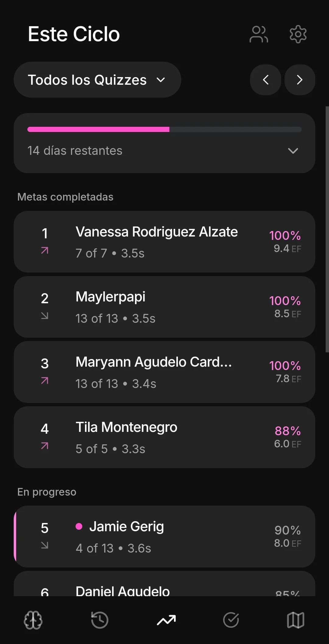This screenshot has width=329, height=644.
Task: Open the map icon in bottom bar
Action: click(x=295, y=620)
